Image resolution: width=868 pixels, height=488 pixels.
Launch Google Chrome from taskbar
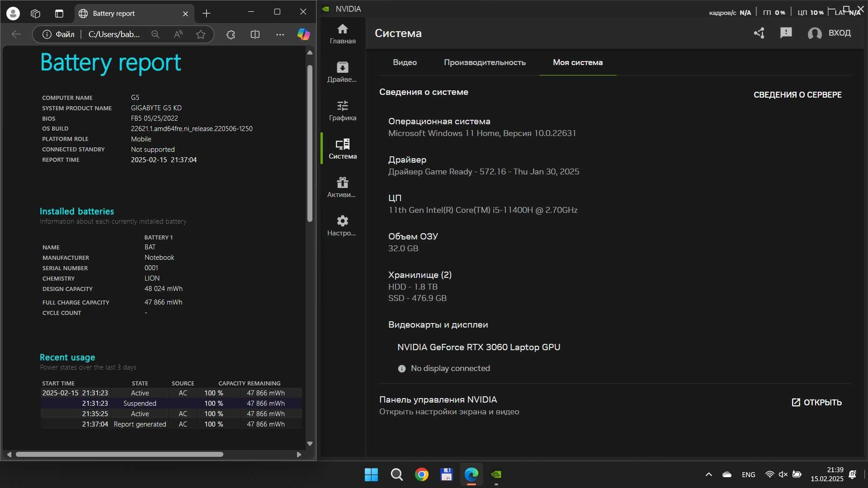(x=421, y=474)
